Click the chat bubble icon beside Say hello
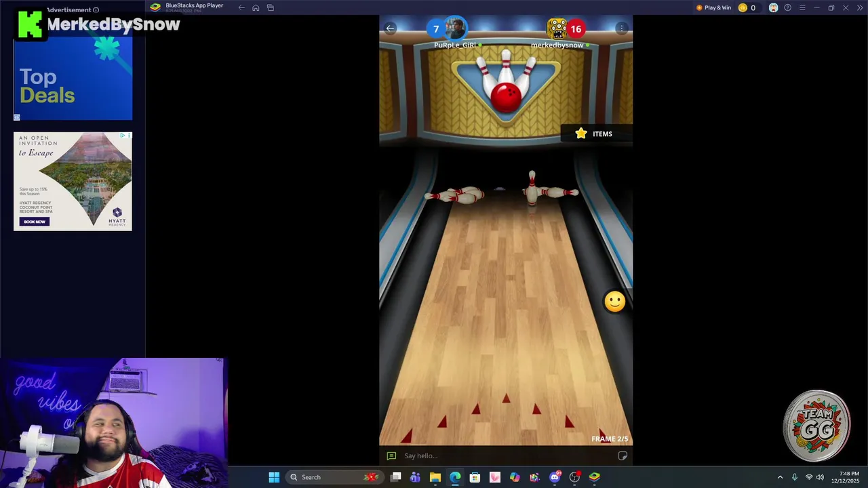The height and width of the screenshot is (488, 868). click(391, 456)
